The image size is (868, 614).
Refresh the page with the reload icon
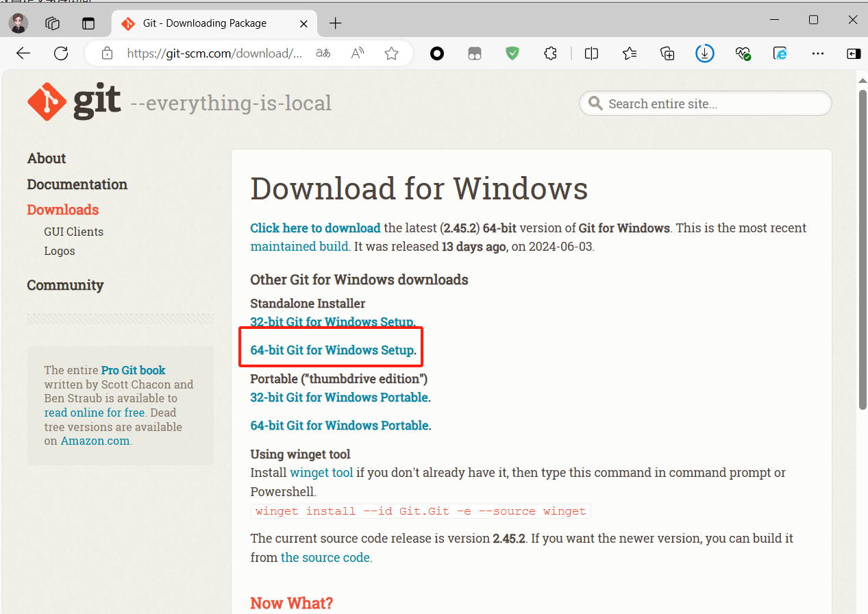coord(61,53)
